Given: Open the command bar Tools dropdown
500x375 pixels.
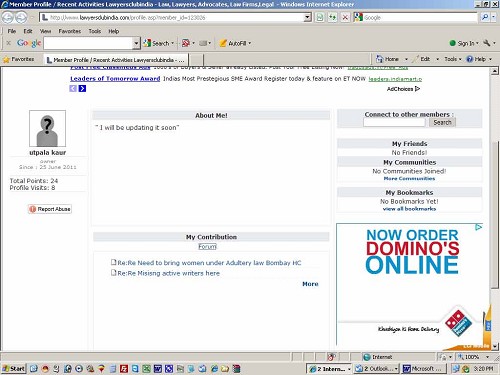Looking at the screenshot, I should [453, 59].
